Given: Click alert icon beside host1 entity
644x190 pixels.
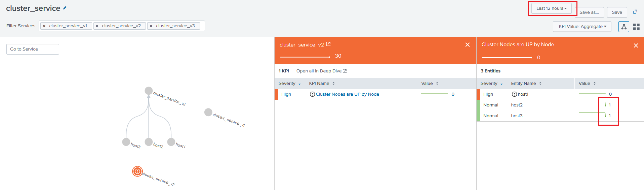Looking at the screenshot, I should coord(514,94).
